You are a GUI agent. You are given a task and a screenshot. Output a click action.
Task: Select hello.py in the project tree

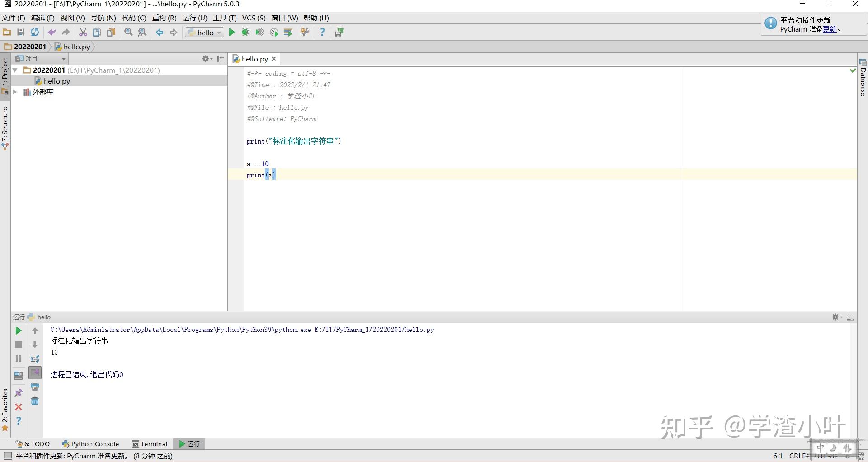(57, 81)
